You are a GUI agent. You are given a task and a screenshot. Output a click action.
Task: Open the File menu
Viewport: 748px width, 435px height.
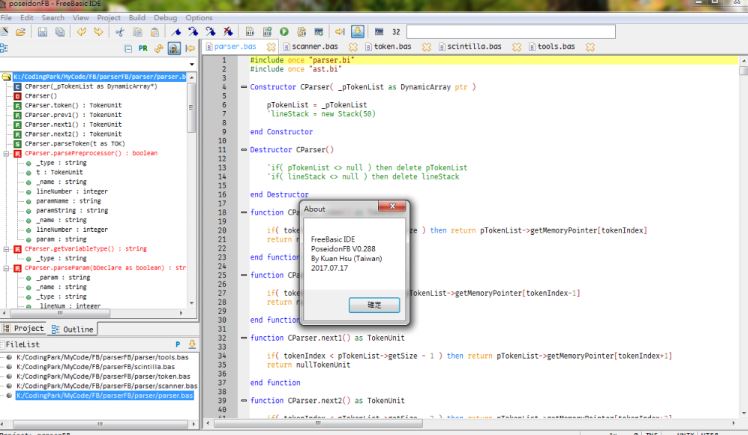6,18
